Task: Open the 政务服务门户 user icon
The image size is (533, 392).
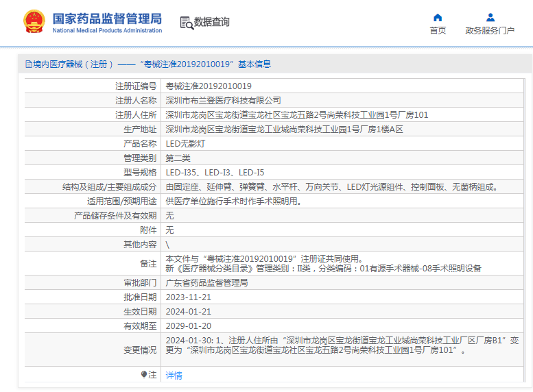Action: [x=490, y=17]
